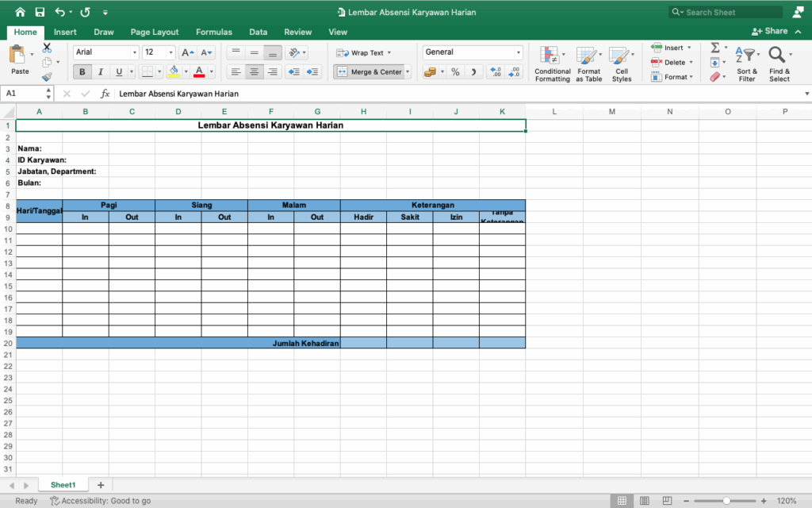The width and height of the screenshot is (812, 508).
Task: Click the Merge & Center button
Action: (370, 72)
